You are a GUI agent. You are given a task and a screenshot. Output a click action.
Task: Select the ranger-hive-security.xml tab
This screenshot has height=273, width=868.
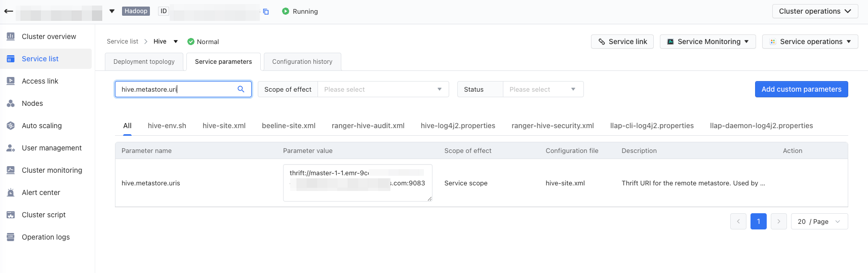coord(553,126)
